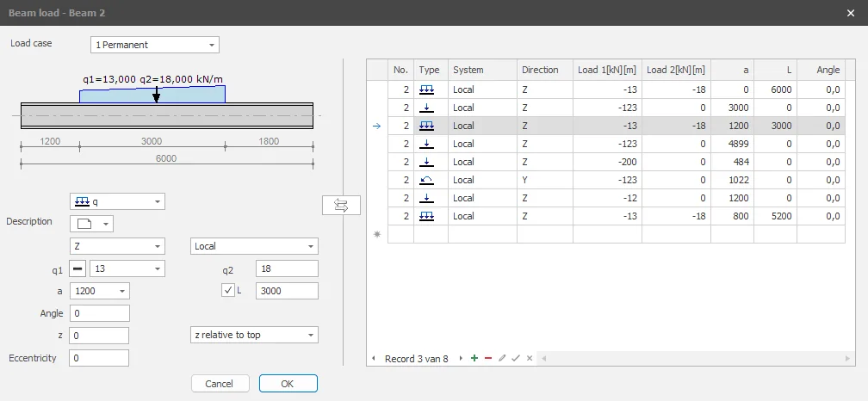Click the OK button

click(x=288, y=383)
